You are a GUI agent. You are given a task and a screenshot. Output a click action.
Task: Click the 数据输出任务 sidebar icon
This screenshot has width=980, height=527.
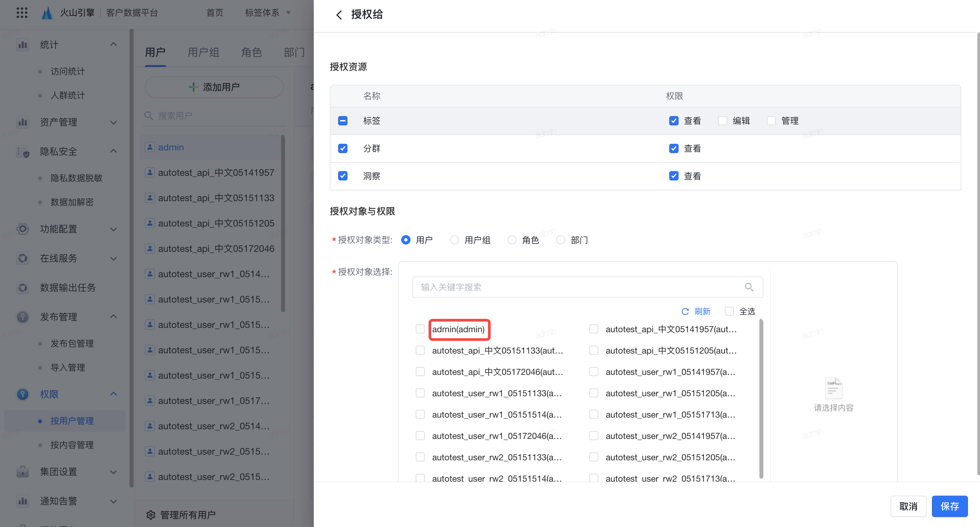(x=23, y=288)
